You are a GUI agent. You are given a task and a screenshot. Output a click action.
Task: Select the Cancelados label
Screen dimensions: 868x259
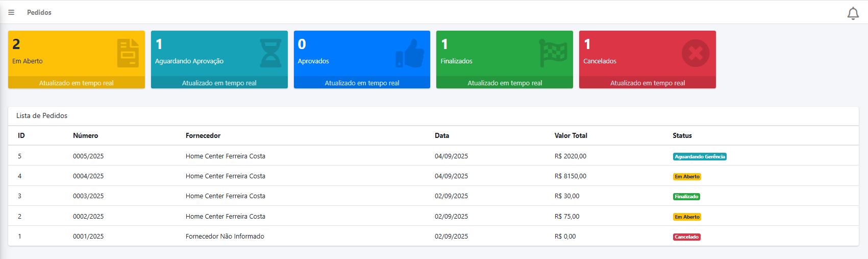click(x=600, y=61)
